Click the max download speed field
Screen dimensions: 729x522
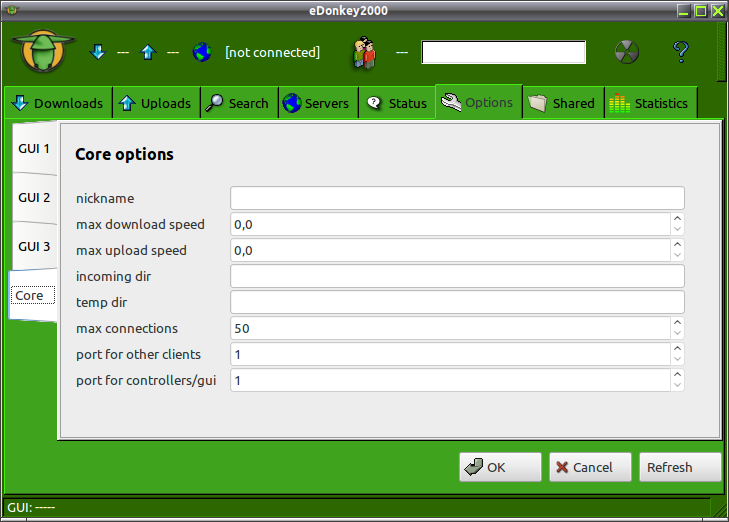point(450,225)
